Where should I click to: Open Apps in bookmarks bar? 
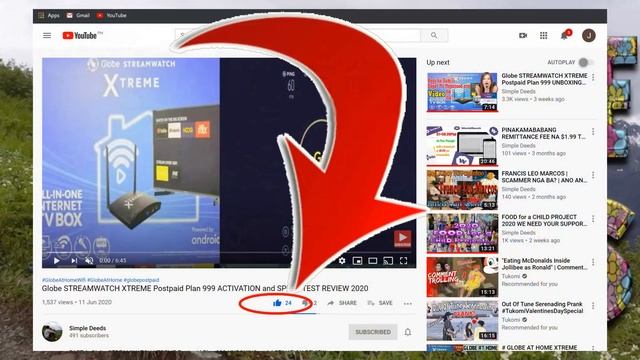[x=49, y=16]
